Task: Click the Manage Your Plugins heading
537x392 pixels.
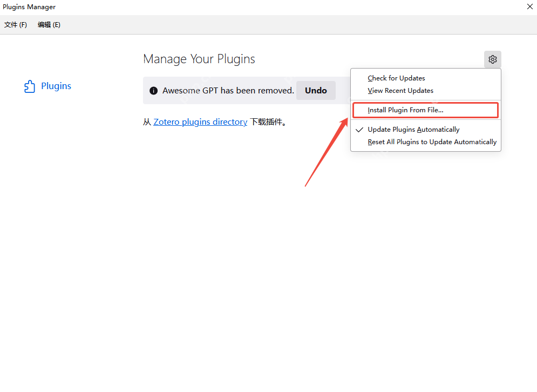Action: (x=199, y=59)
